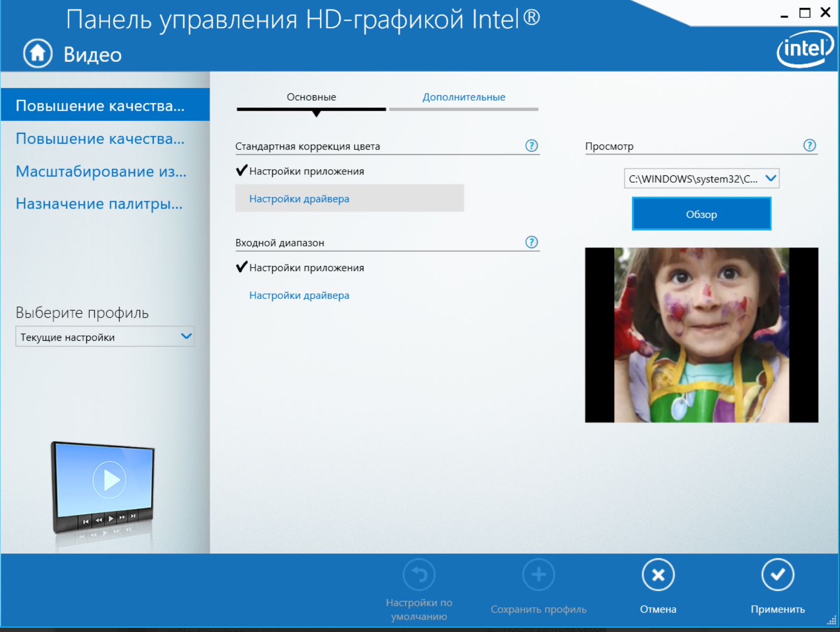The height and width of the screenshot is (632, 840).
Task: Click the window resize grip corner
Action: (832, 620)
